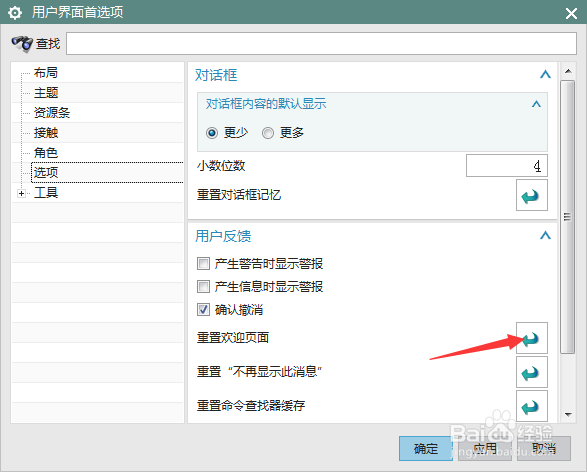
Task: Click the 取消 button
Action: click(x=544, y=448)
